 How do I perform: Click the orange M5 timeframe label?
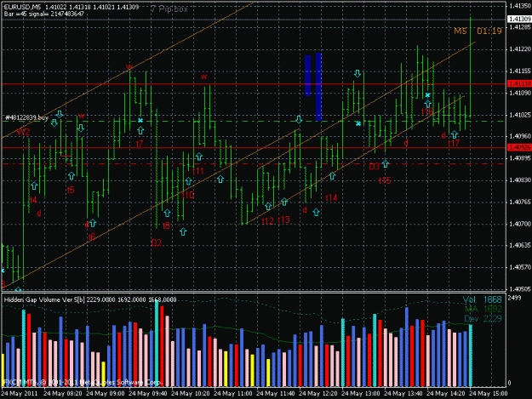pos(460,31)
